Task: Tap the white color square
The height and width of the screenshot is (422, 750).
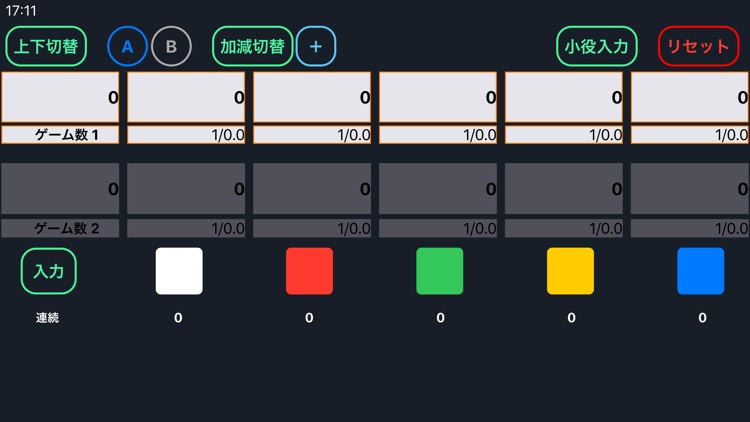Action: 179,271
